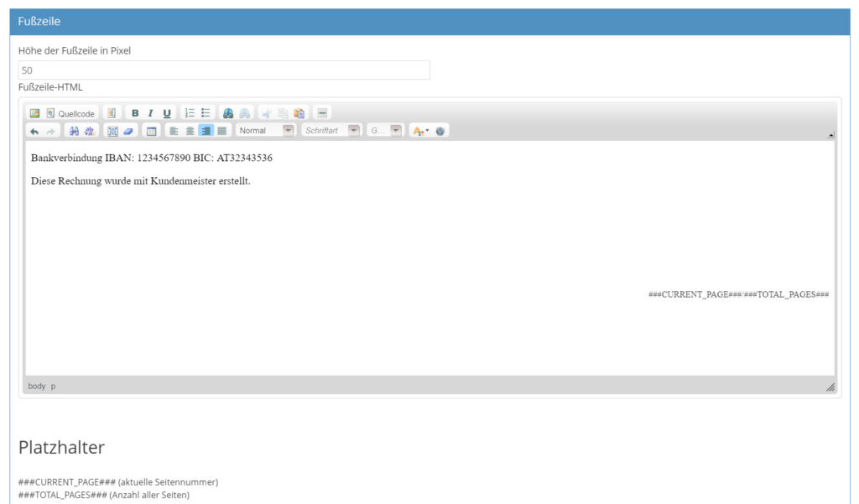The width and height of the screenshot is (859, 504).
Task: Click the footer height pixel field
Action: click(224, 70)
